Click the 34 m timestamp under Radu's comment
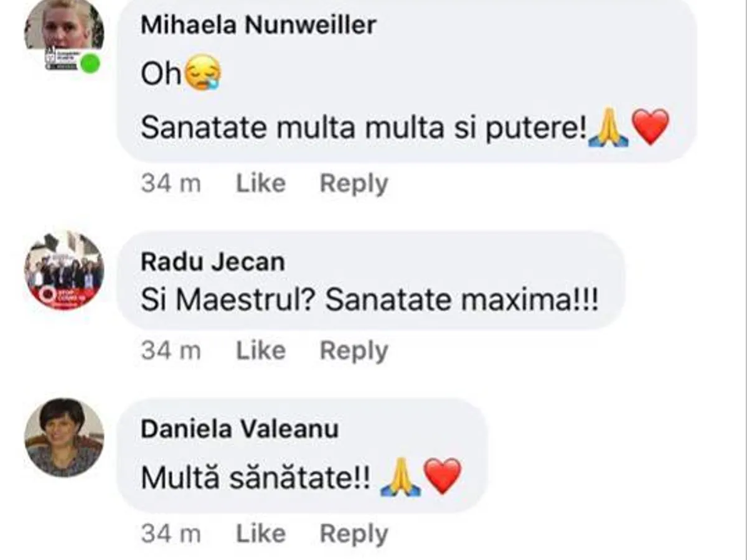747x560 pixels. 171,351
